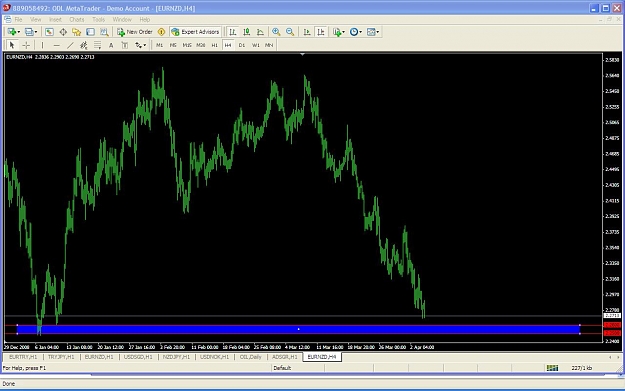The height and width of the screenshot is (391, 625).
Task: Select the text tool A
Action: [x=111, y=45]
